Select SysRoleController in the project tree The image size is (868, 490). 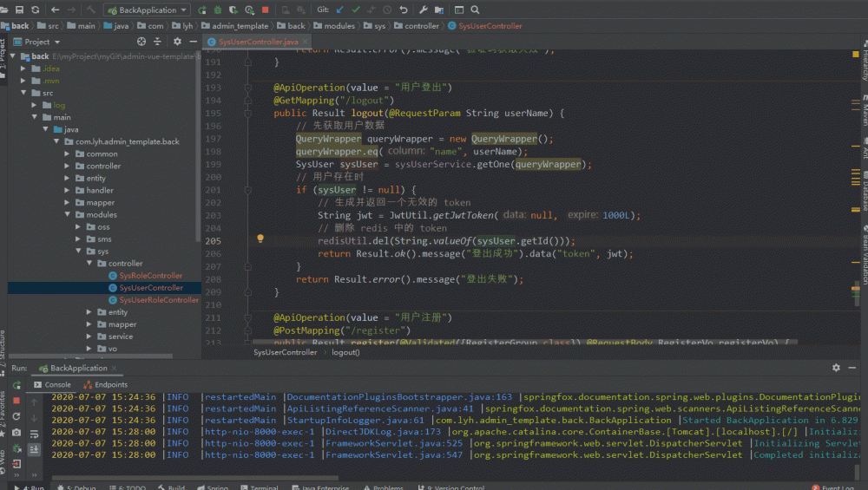point(145,276)
